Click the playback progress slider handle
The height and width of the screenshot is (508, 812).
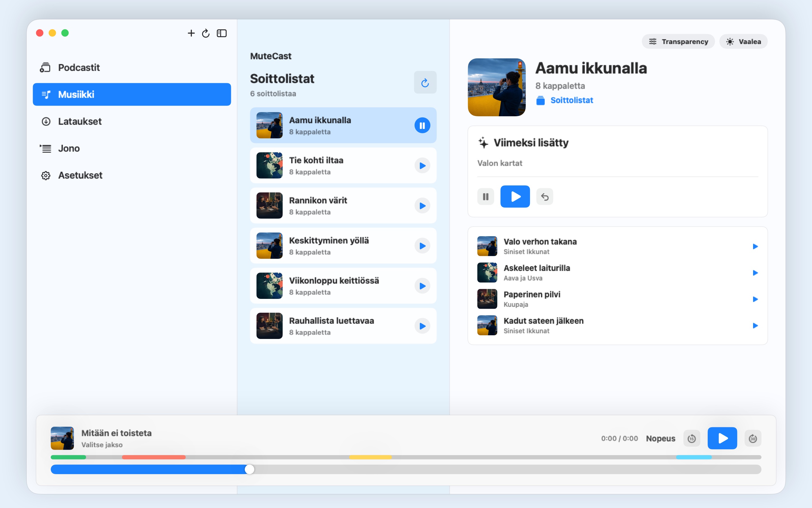tap(250, 469)
